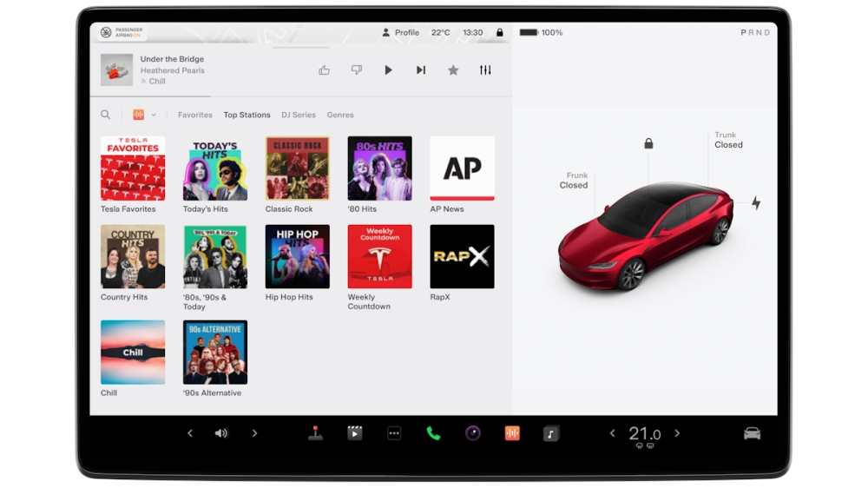
Task: Open the DJ Series tab
Action: pyautogui.click(x=299, y=115)
